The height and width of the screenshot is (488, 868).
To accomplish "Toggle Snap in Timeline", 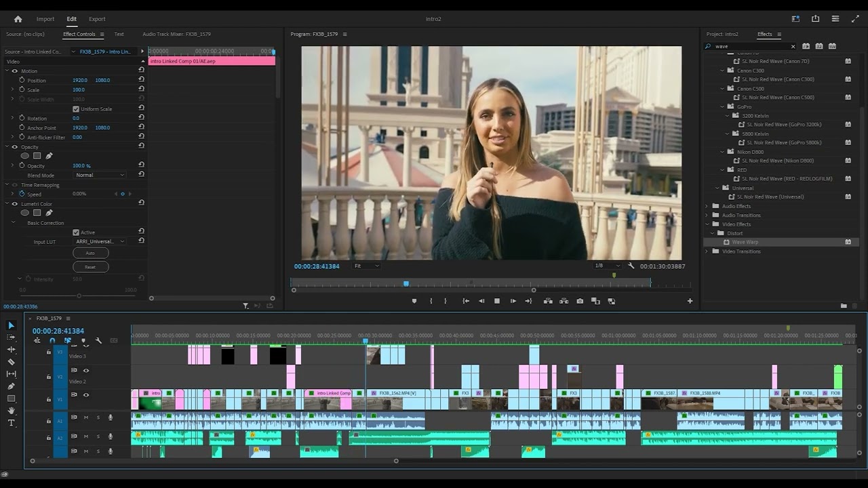I will pos(52,341).
